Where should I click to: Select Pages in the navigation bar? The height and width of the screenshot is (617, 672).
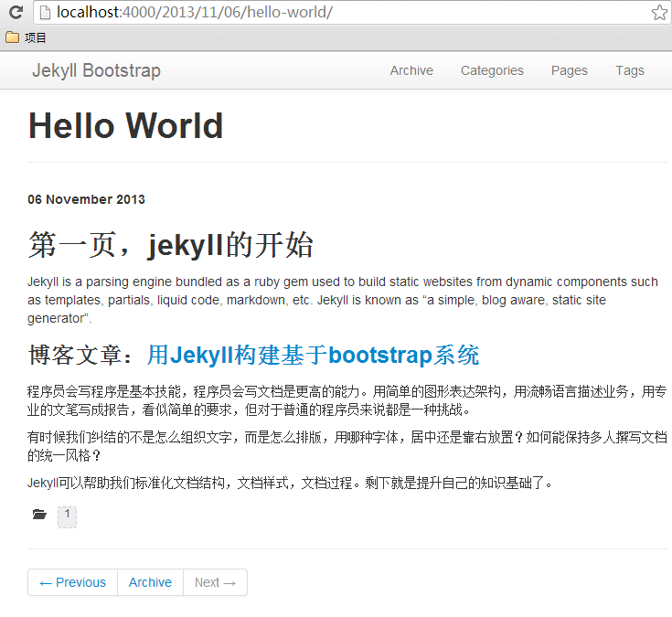pos(569,70)
